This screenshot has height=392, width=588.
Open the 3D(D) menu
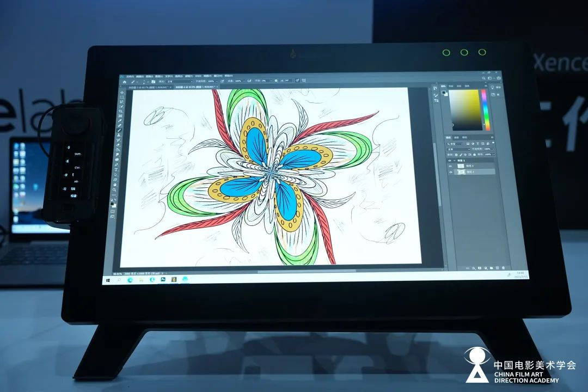click(198, 76)
